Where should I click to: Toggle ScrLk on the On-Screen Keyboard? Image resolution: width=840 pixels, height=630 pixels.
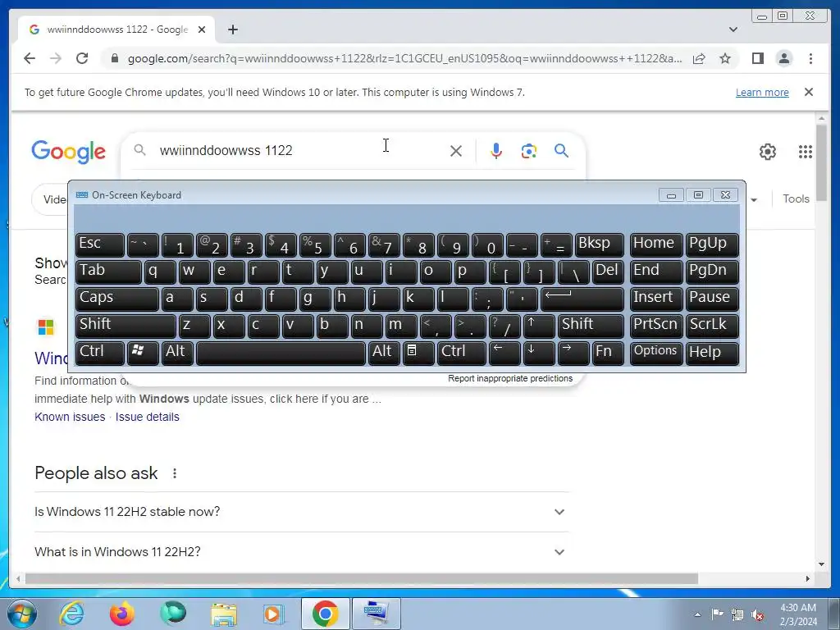tap(712, 325)
